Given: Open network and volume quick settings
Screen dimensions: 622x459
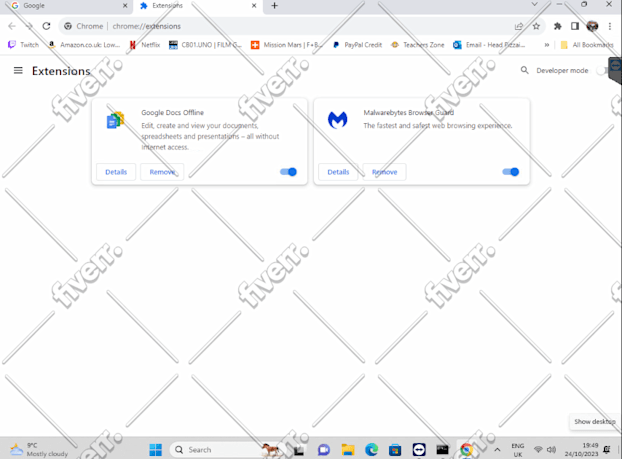Looking at the screenshot, I should [x=545, y=449].
